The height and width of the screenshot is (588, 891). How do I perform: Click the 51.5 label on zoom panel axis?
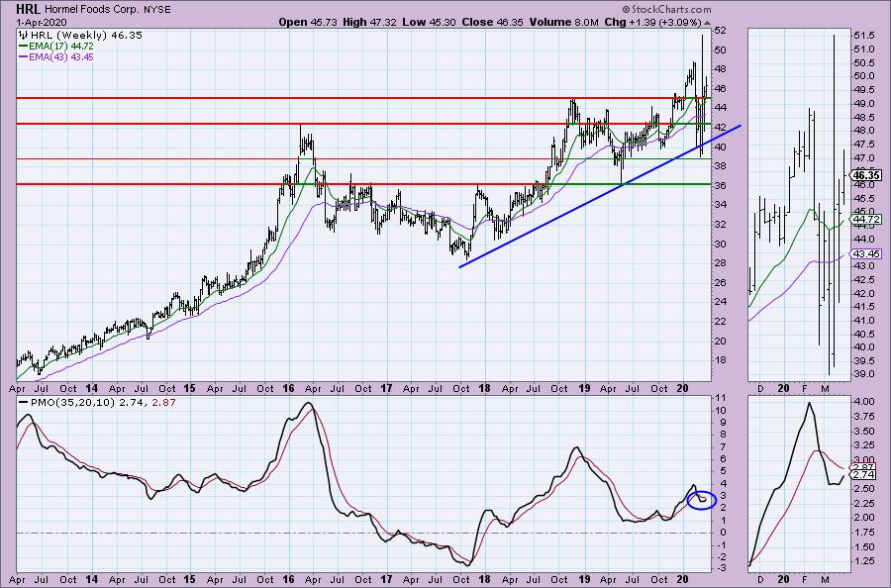[x=863, y=36]
